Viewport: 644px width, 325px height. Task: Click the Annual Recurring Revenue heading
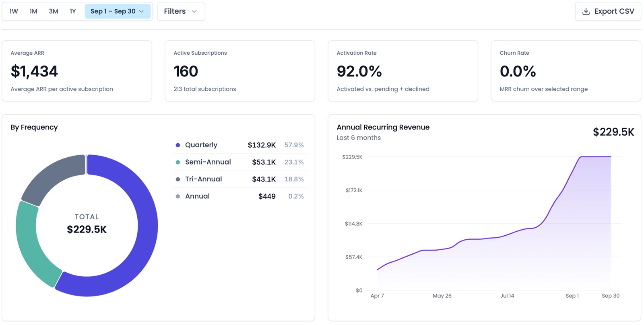pos(383,127)
